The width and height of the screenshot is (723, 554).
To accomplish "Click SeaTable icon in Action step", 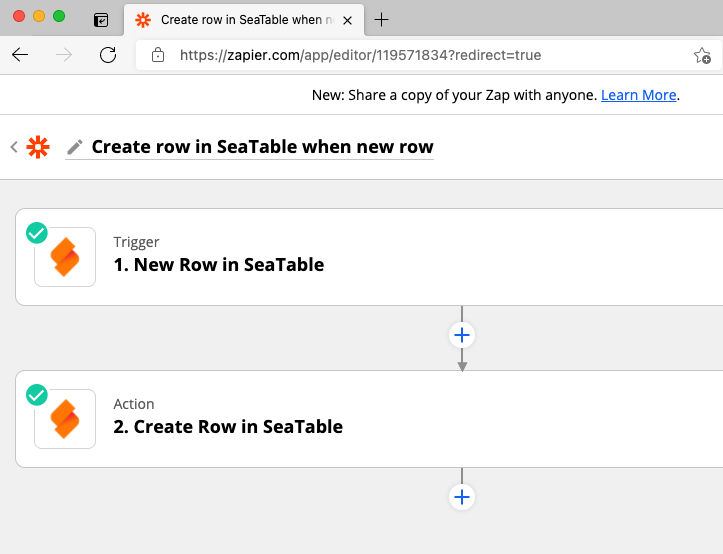I will click(65, 419).
